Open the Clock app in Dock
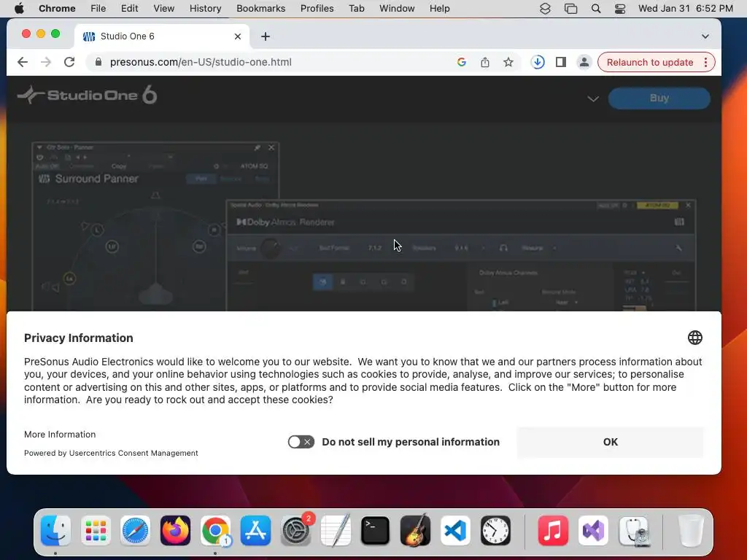 495,531
